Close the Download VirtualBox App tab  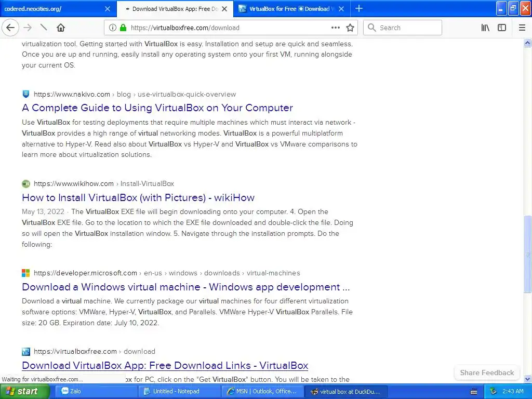(224, 9)
